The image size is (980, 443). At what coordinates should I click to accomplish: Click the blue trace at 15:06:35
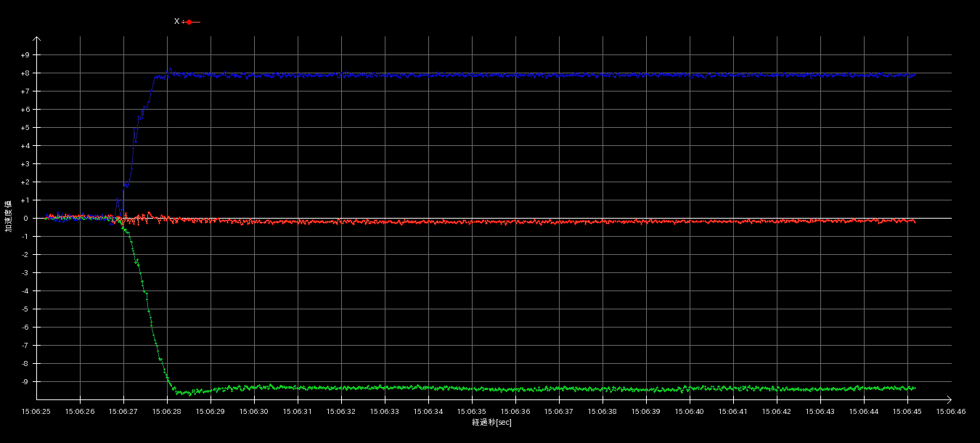(472, 75)
